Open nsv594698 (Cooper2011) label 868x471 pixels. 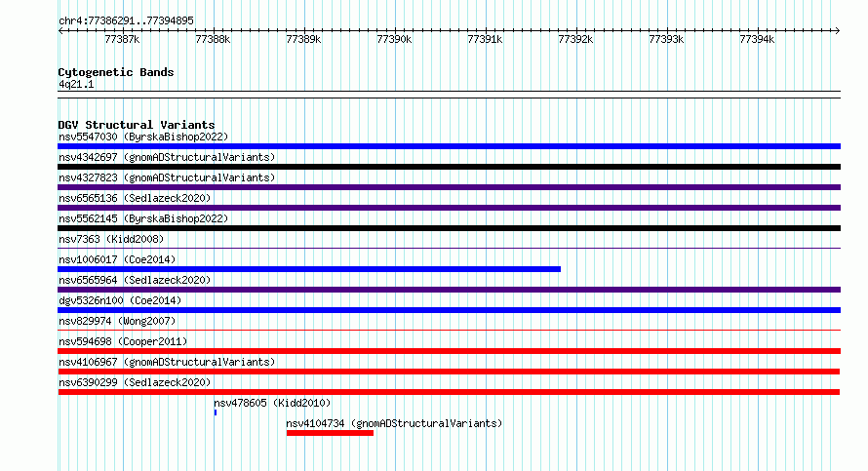pos(123,341)
